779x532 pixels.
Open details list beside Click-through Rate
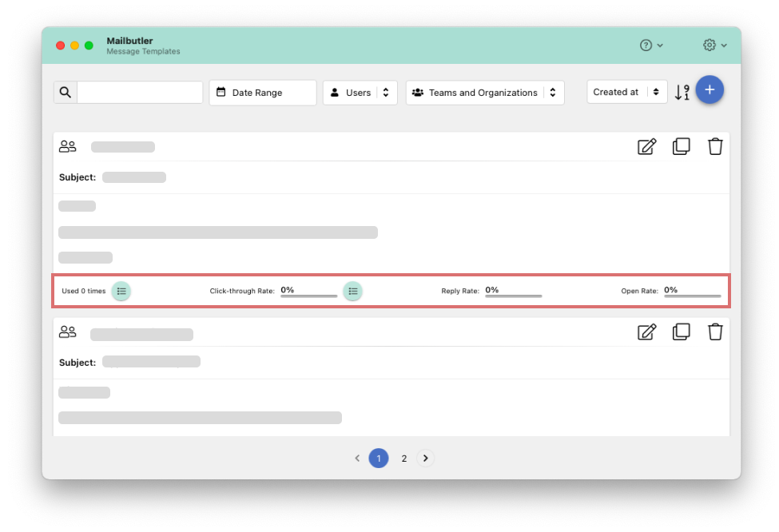coord(352,291)
